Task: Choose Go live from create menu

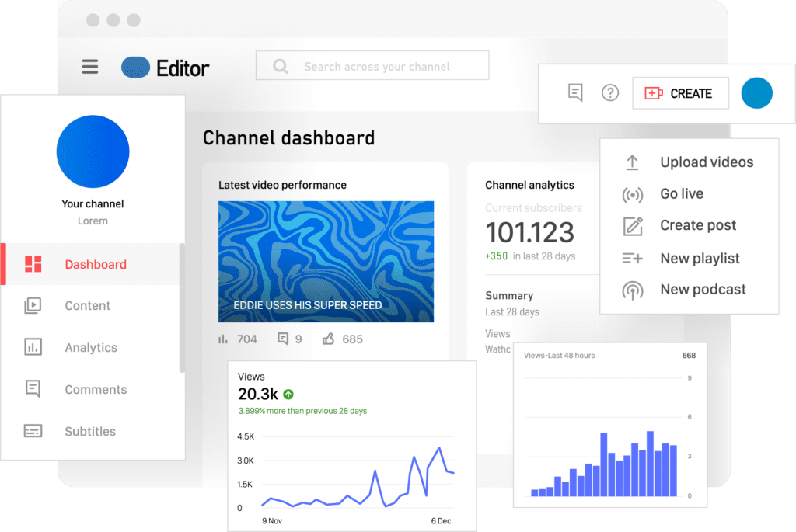Action: click(x=681, y=194)
